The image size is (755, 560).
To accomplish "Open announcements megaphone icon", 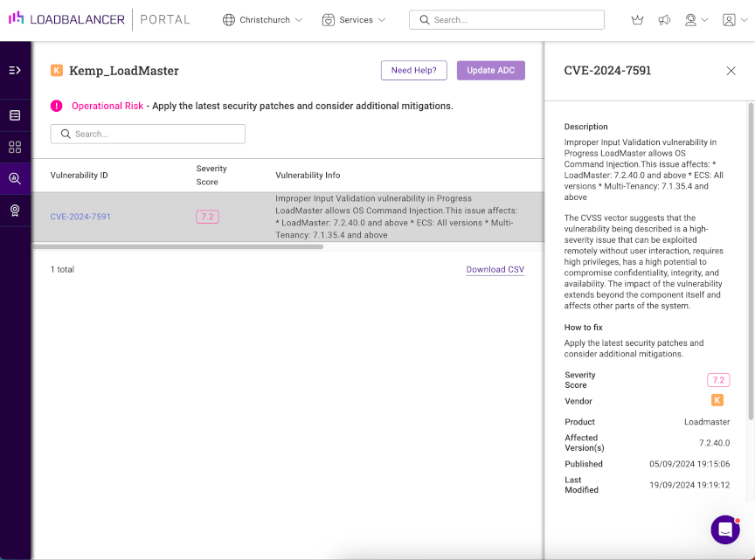I will click(x=664, y=20).
